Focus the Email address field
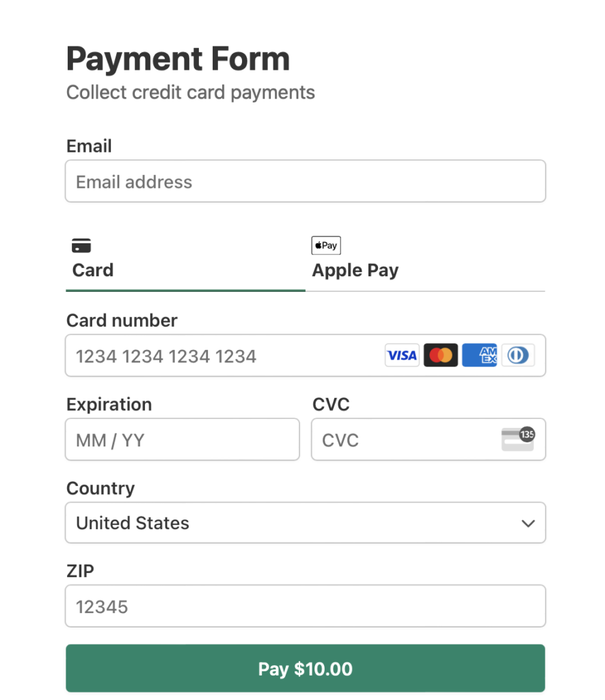 pos(305,182)
